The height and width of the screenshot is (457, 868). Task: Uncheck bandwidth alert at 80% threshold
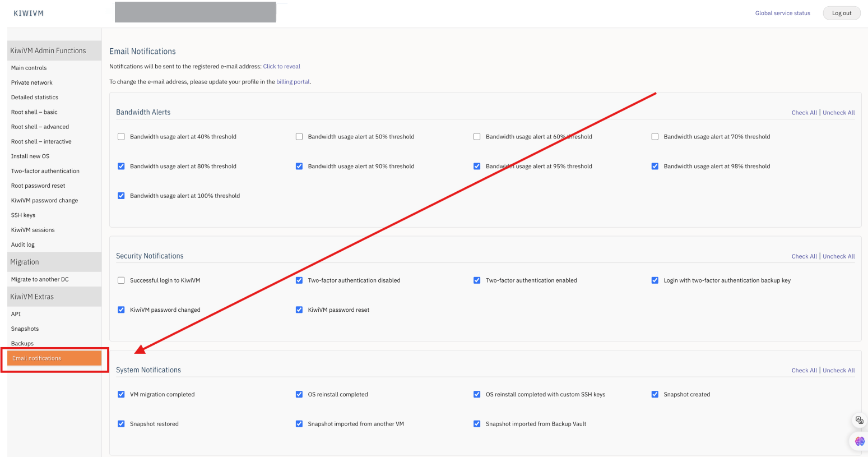tap(121, 166)
